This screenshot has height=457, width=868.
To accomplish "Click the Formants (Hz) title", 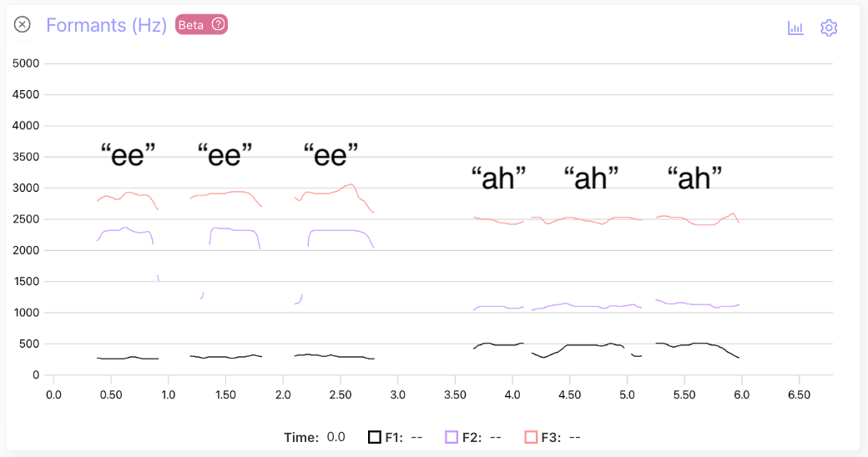I will (106, 25).
